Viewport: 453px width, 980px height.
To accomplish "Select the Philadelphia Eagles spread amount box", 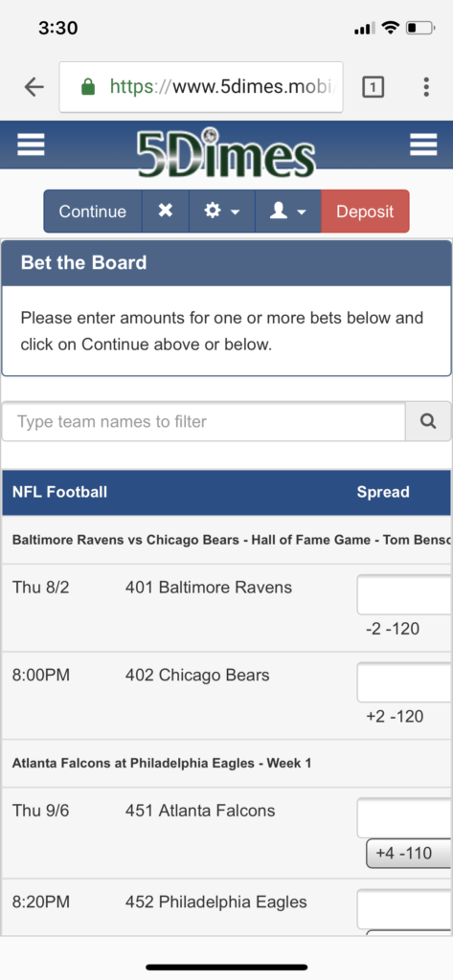I will click(x=404, y=909).
